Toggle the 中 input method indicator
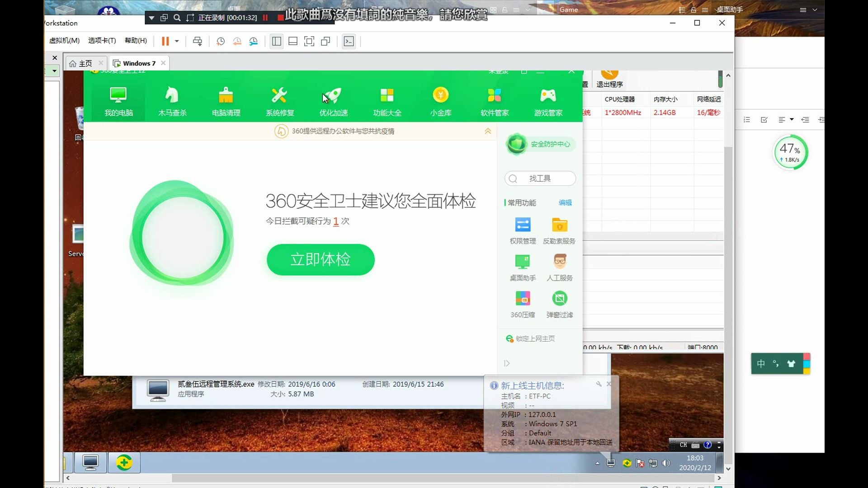The height and width of the screenshot is (488, 868). 761,364
